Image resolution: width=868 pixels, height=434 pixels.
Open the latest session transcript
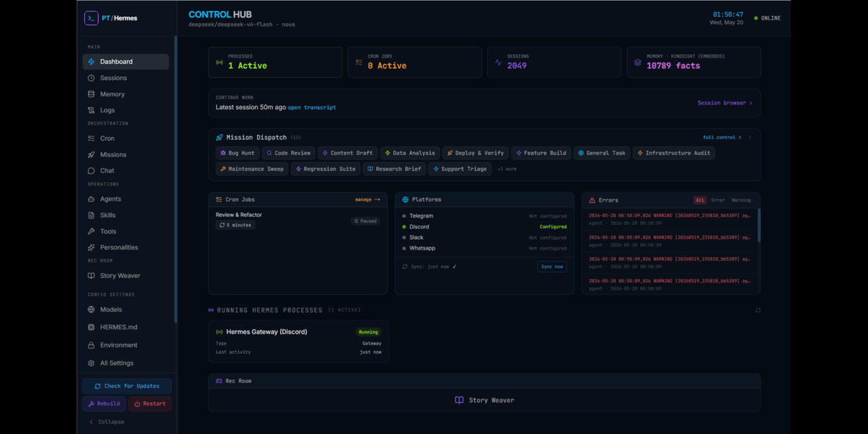pos(312,108)
